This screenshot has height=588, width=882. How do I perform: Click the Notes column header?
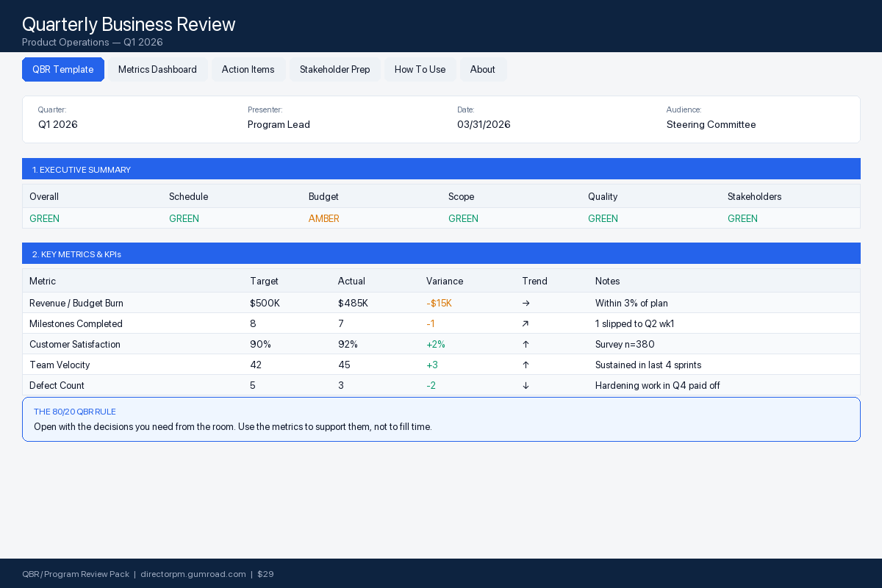tap(608, 281)
